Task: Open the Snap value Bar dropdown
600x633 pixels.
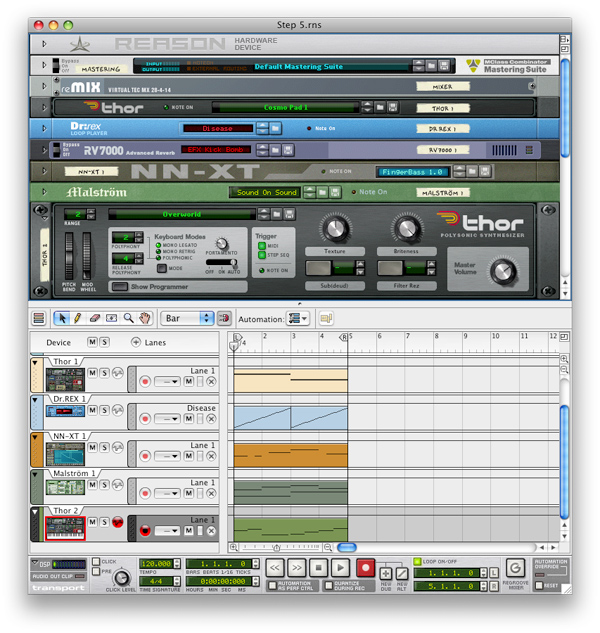Action: (187, 319)
